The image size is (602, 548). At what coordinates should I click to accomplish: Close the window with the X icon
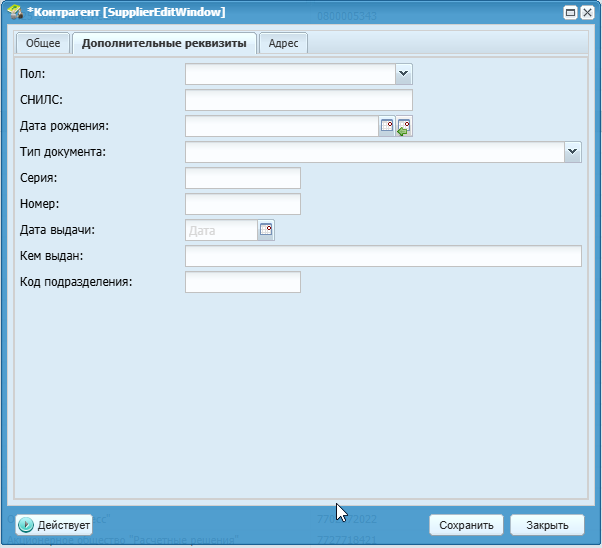[x=587, y=12]
